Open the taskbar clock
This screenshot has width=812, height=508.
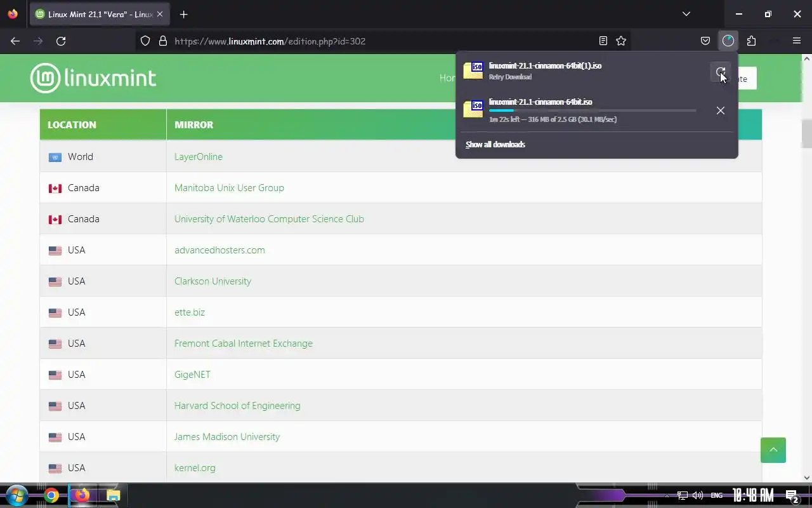753,495
